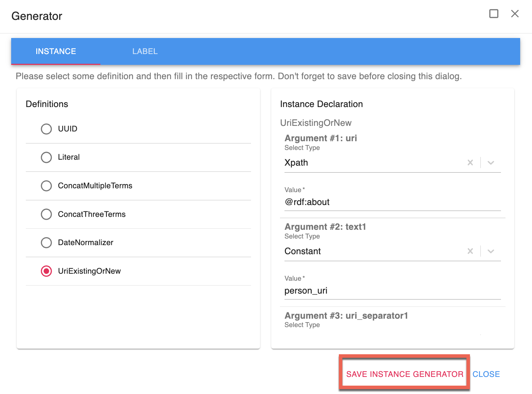The width and height of the screenshot is (532, 394).
Task: Edit the @rdf:about value field
Action: click(x=392, y=202)
